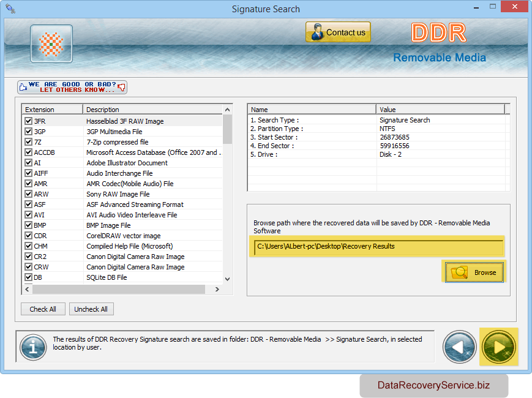Click the horizontal scrollbar thumb of extension list

point(119,289)
